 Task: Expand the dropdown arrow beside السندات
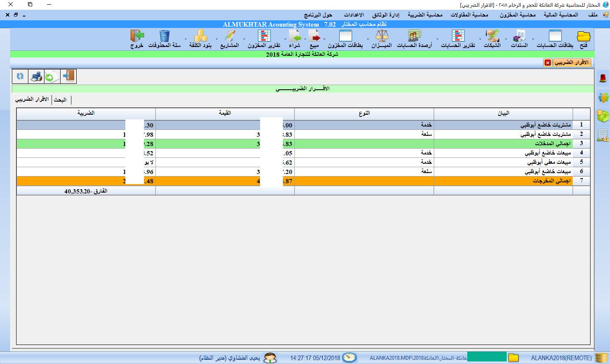(x=506, y=39)
